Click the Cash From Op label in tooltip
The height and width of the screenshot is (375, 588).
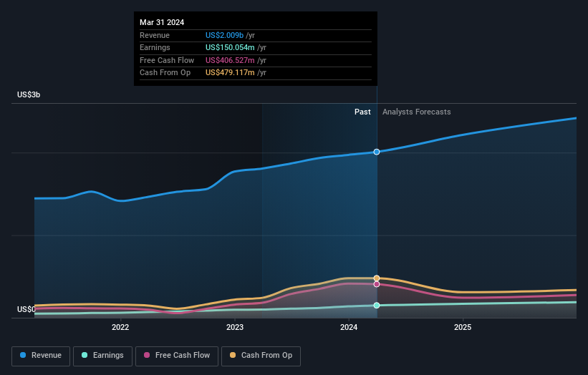165,73
